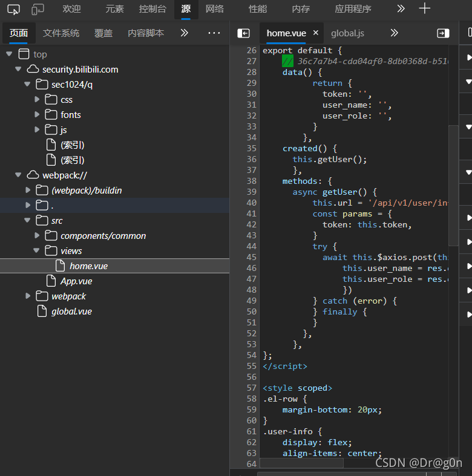Collapse the top frame node
The image size is (472, 476).
tap(9, 54)
